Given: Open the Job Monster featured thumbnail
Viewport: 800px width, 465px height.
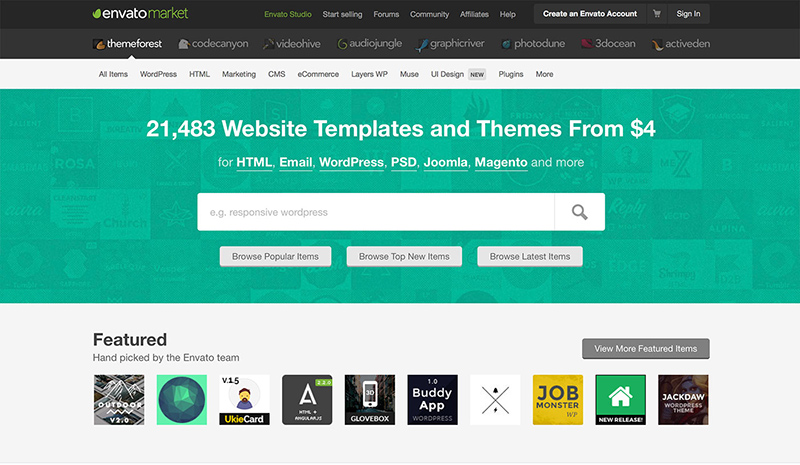Looking at the screenshot, I should click(558, 400).
